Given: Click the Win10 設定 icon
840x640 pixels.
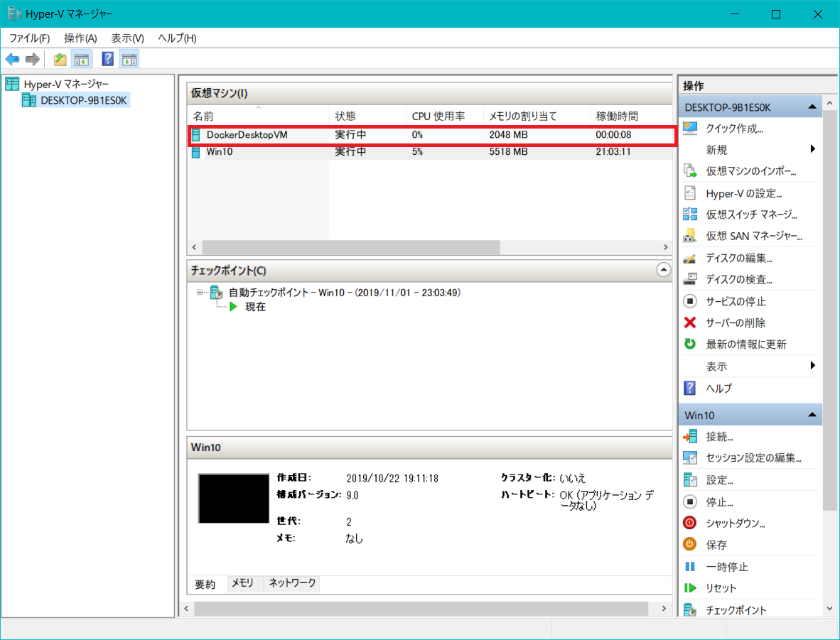Looking at the screenshot, I should [x=690, y=480].
